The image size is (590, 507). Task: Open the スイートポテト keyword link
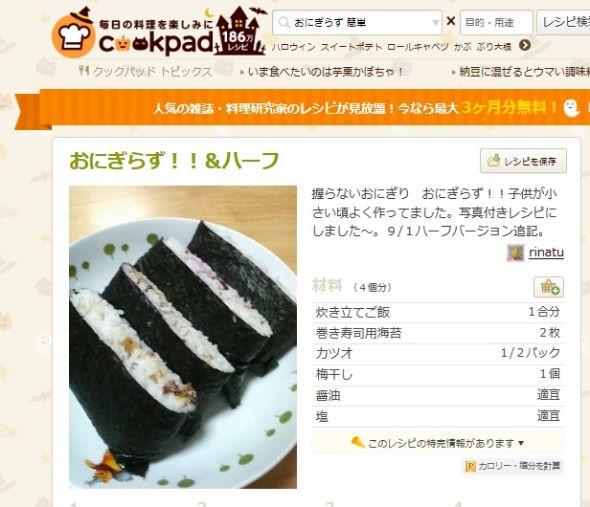(x=351, y=47)
